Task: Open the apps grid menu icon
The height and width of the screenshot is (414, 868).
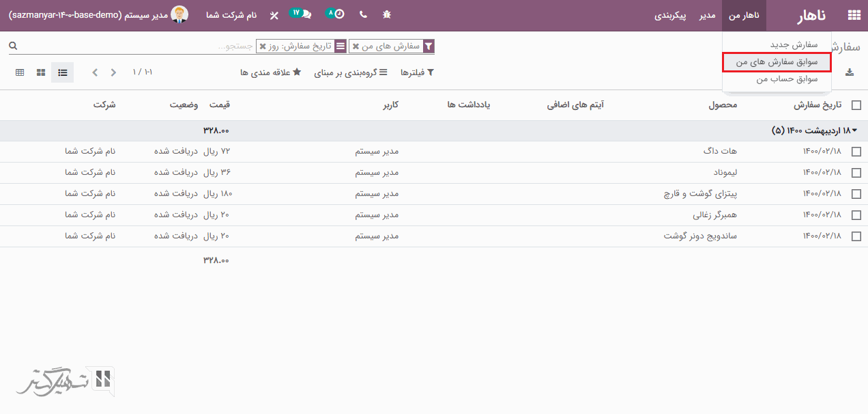Action: pos(853,15)
